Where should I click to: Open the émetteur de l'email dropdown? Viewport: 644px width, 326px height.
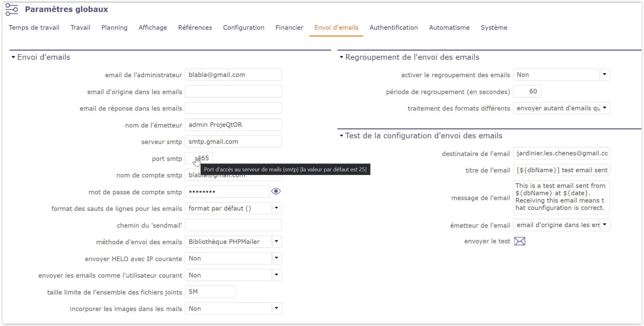point(604,225)
